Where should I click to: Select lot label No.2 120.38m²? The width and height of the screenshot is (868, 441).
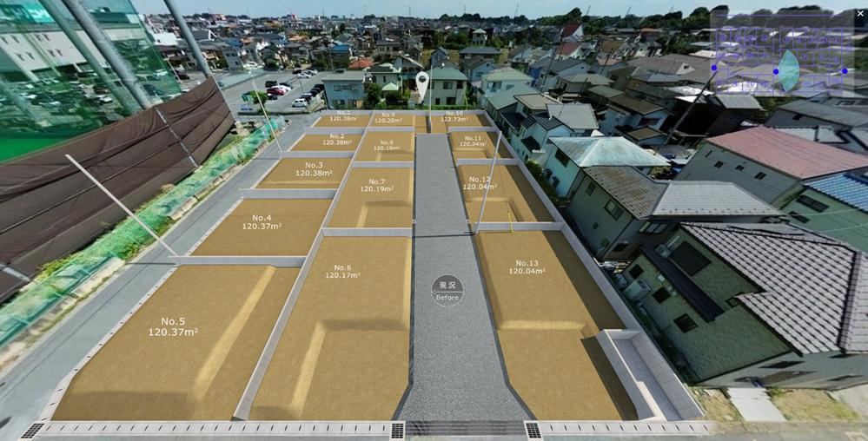coord(337,139)
